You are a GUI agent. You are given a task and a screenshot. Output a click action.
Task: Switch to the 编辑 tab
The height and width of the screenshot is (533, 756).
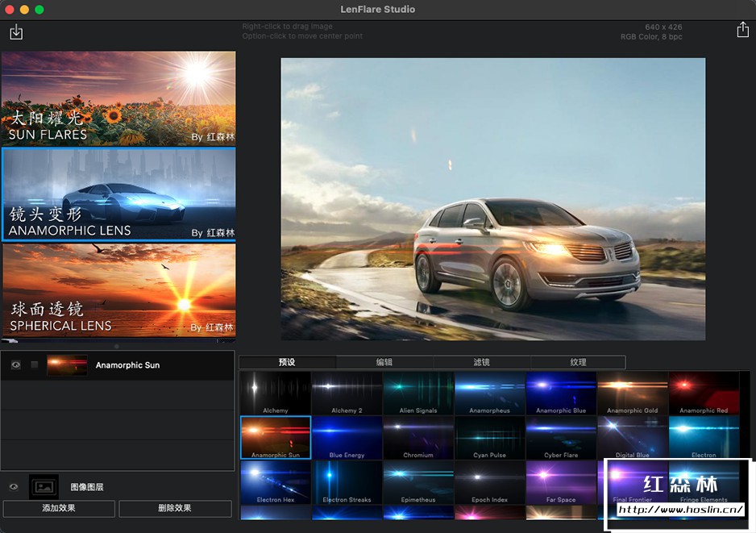(384, 363)
